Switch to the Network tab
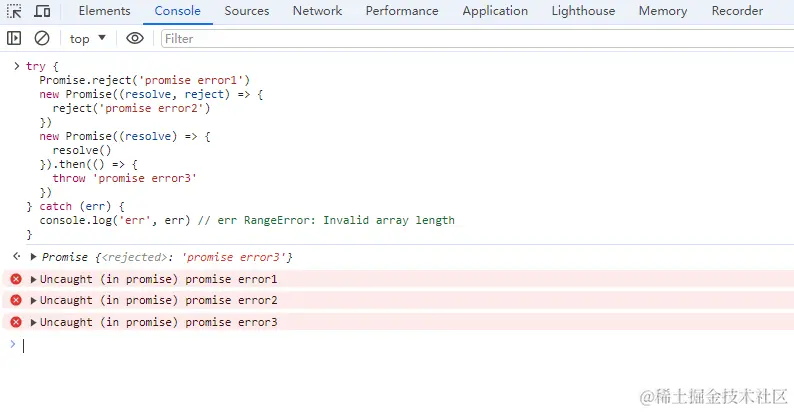Image resolution: width=794 pixels, height=412 pixels. [x=317, y=11]
